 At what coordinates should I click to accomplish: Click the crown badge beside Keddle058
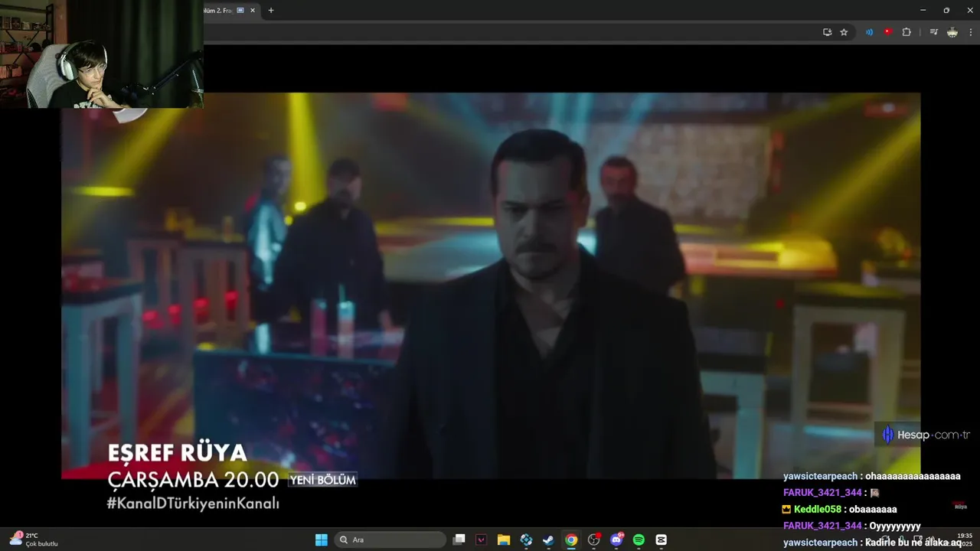pos(787,509)
